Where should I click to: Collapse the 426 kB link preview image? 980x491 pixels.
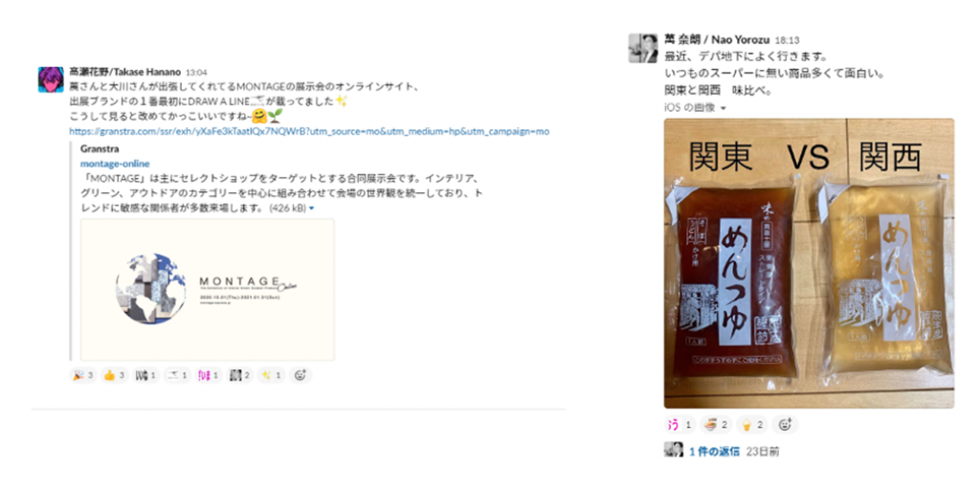312,208
